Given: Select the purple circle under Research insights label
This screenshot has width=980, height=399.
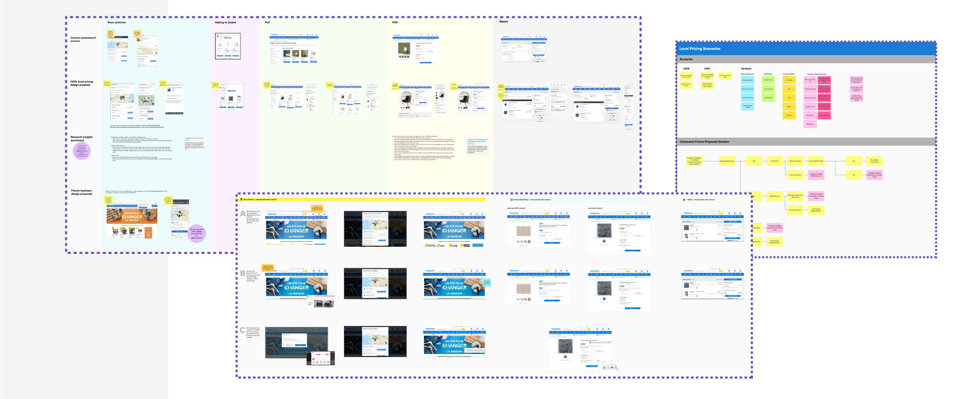Looking at the screenshot, I should coord(82,151).
